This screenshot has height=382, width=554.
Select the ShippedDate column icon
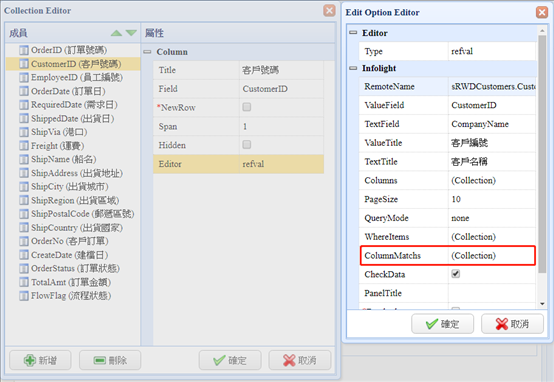pos(24,118)
